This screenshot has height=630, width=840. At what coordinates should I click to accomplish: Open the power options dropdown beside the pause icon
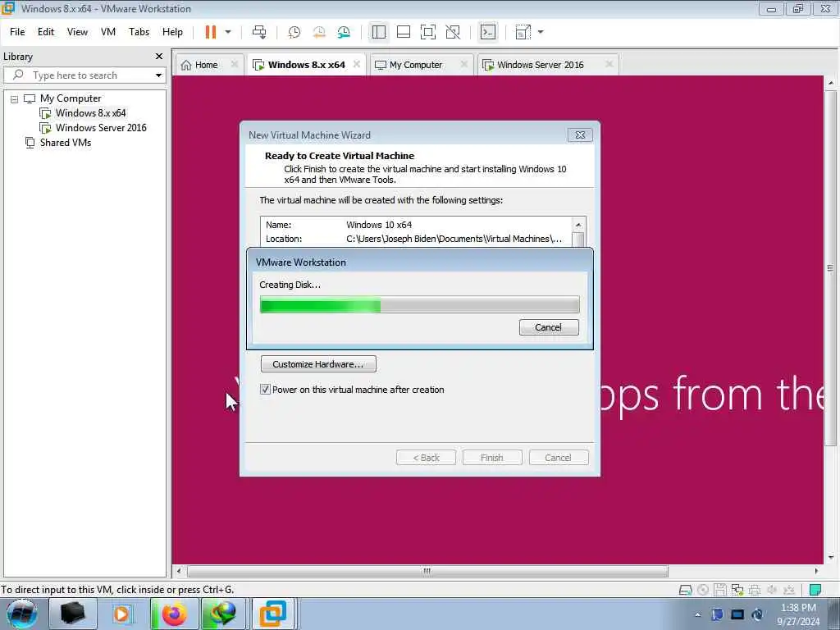pyautogui.click(x=228, y=32)
